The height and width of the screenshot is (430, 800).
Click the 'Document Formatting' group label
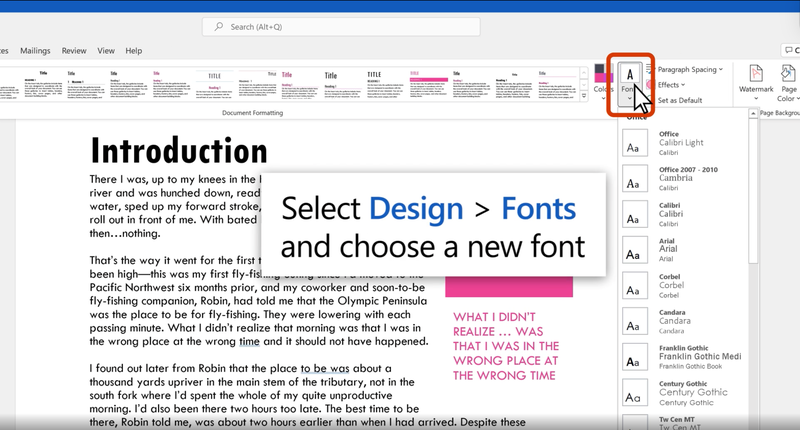tap(252, 113)
